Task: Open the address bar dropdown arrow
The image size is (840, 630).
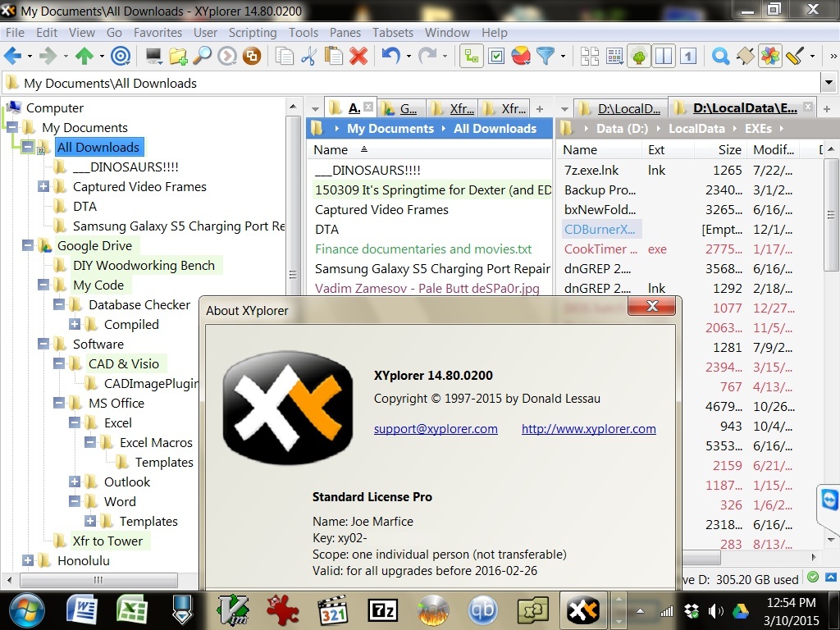Action: coord(829,83)
